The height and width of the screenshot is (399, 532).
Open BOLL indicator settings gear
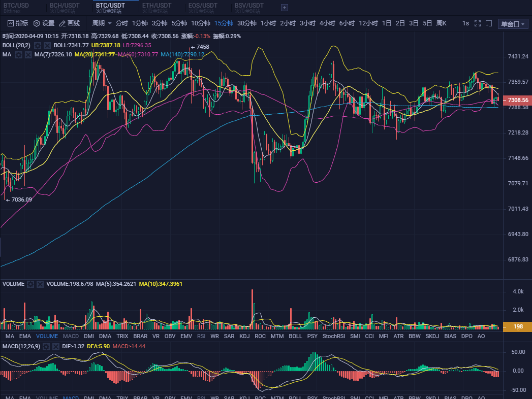(38, 46)
